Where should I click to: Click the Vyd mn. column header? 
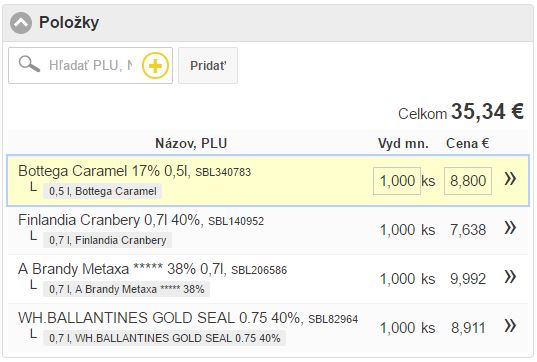pos(403,143)
